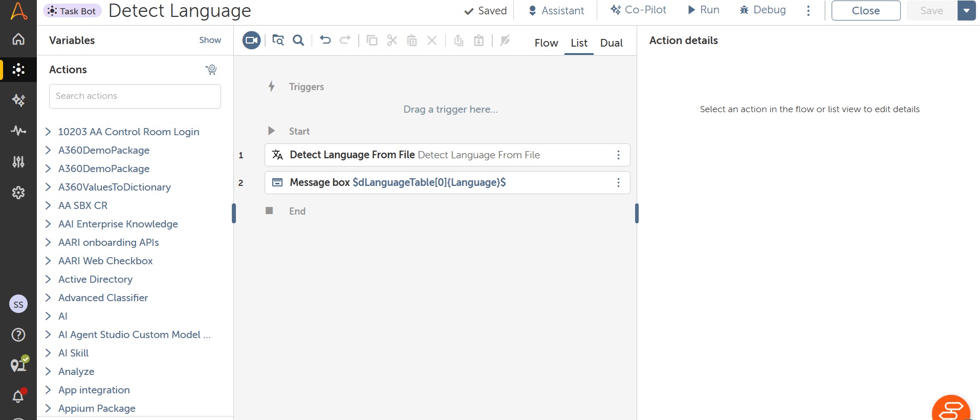Image resolution: width=980 pixels, height=420 pixels.
Task: Open the Administration gear icon in sidebar
Action: (18, 193)
